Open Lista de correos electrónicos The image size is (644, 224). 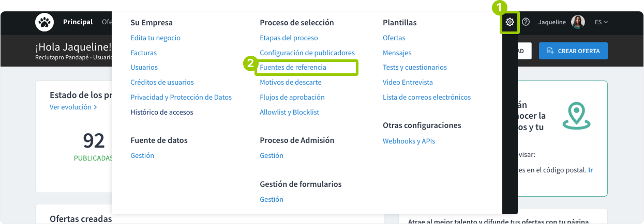[x=427, y=97]
